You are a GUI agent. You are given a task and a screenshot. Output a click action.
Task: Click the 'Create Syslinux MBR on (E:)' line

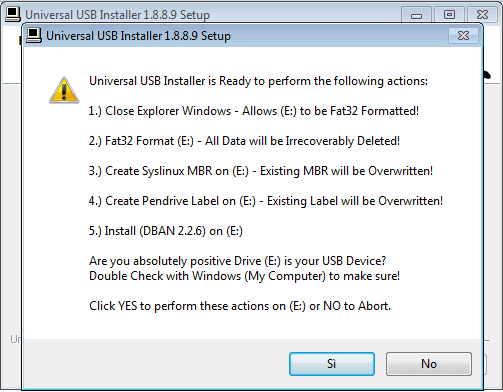261,171
